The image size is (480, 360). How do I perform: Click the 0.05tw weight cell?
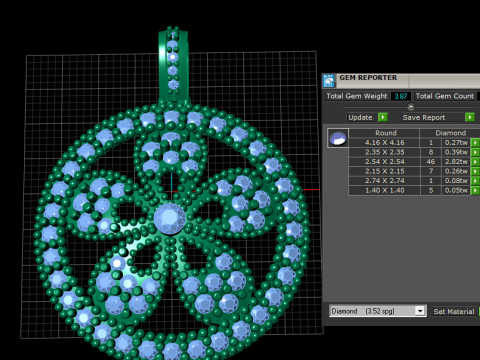(456, 191)
